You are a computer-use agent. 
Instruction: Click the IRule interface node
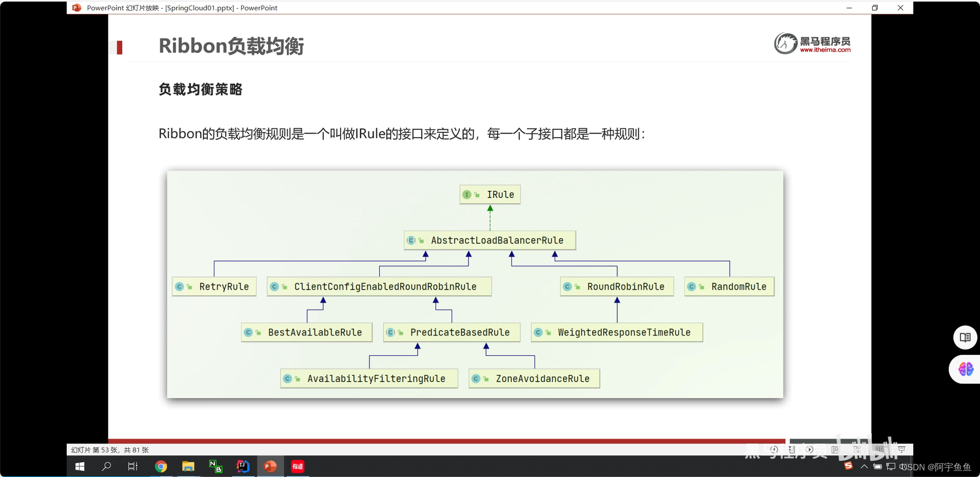pos(490,194)
